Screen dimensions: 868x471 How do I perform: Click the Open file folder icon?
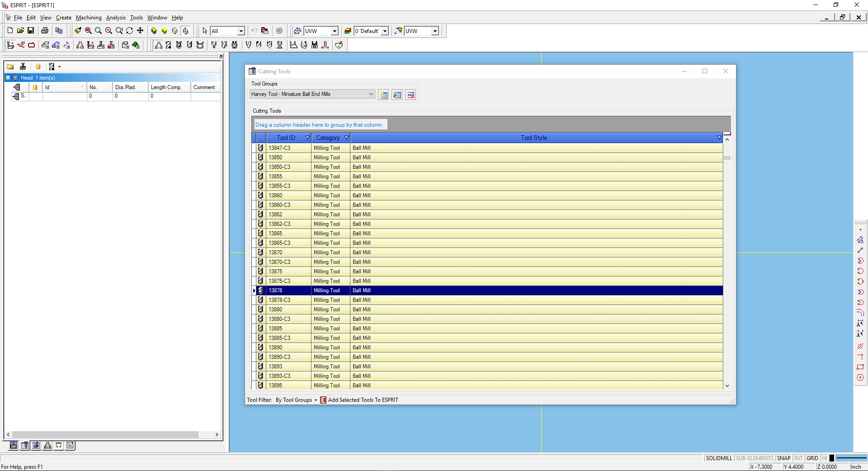point(20,31)
